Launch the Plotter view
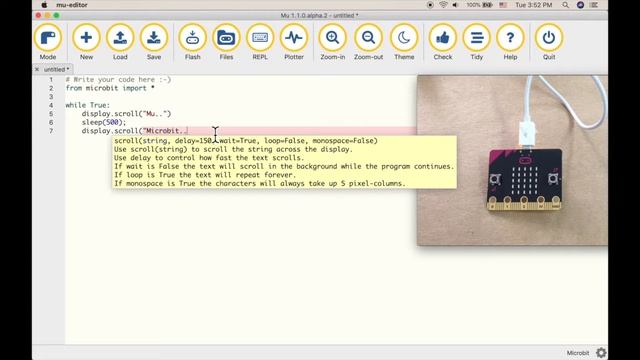Viewport: 640px width, 360px height. point(294,42)
